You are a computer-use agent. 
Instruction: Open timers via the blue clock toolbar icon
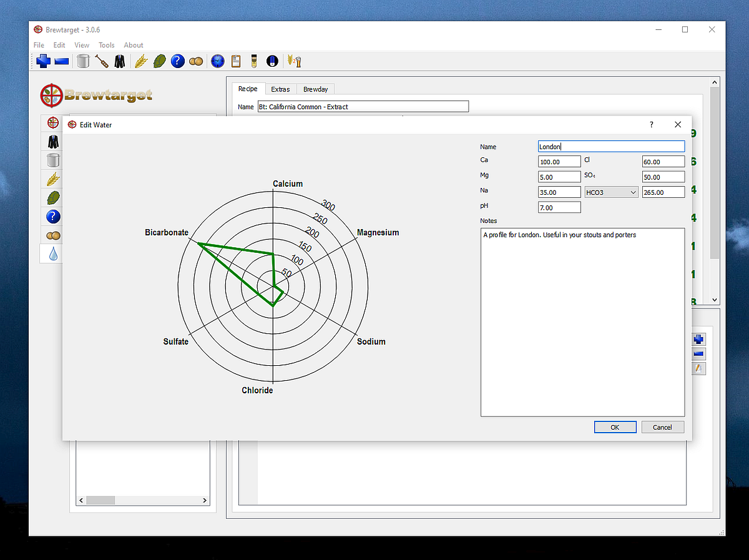click(x=217, y=61)
